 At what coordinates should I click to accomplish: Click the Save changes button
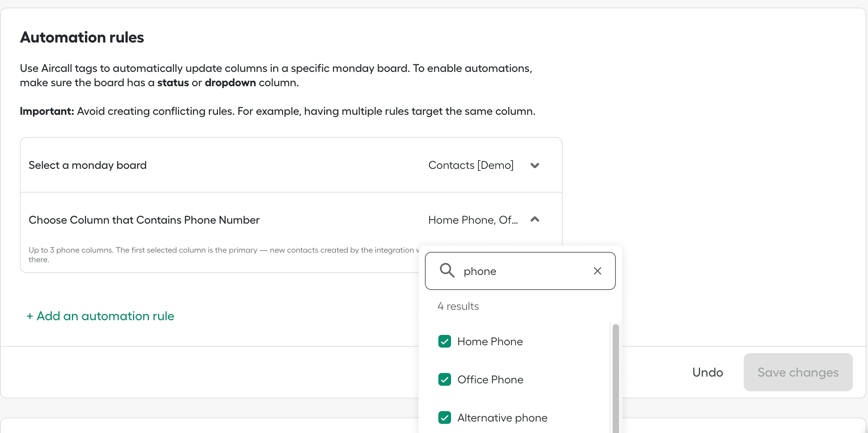798,372
